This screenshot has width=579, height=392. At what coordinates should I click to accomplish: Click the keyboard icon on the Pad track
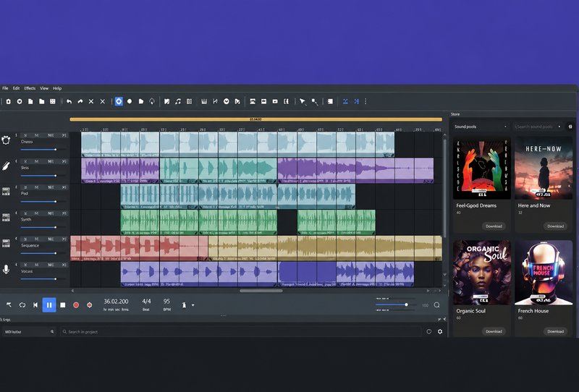(x=6, y=191)
